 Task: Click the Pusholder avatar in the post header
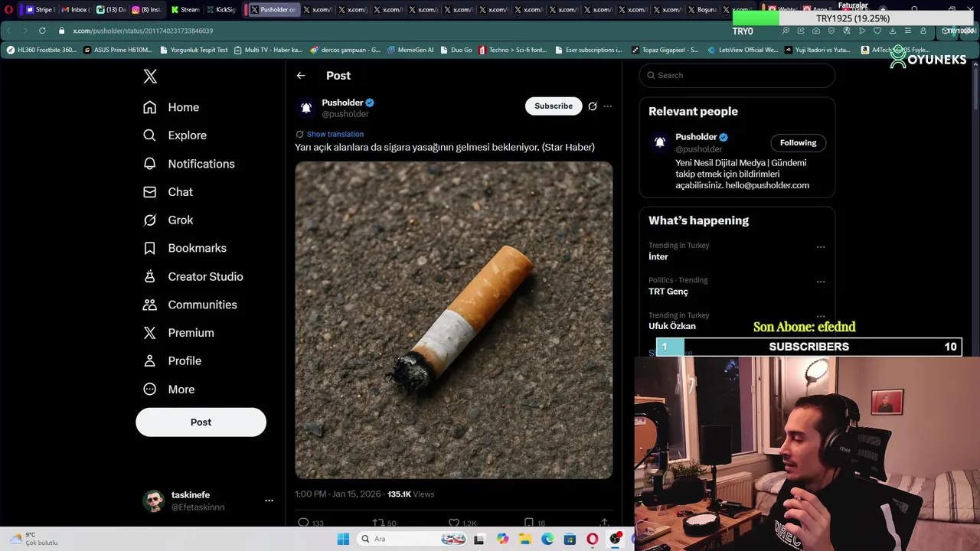pyautogui.click(x=306, y=108)
